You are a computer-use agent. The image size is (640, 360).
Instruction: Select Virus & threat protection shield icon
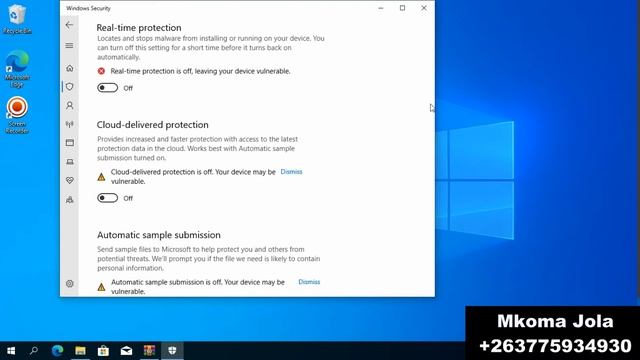tap(70, 87)
